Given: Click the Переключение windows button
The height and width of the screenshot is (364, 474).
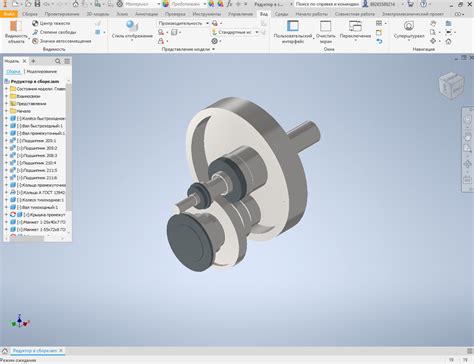Looking at the screenshot, I should pyautogui.click(x=355, y=31).
